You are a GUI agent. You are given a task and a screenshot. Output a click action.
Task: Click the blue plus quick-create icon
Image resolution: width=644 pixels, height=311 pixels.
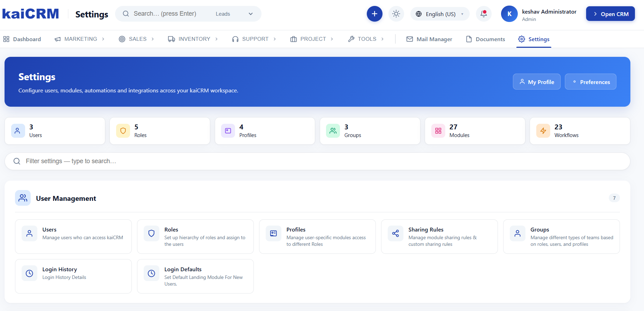(x=374, y=14)
